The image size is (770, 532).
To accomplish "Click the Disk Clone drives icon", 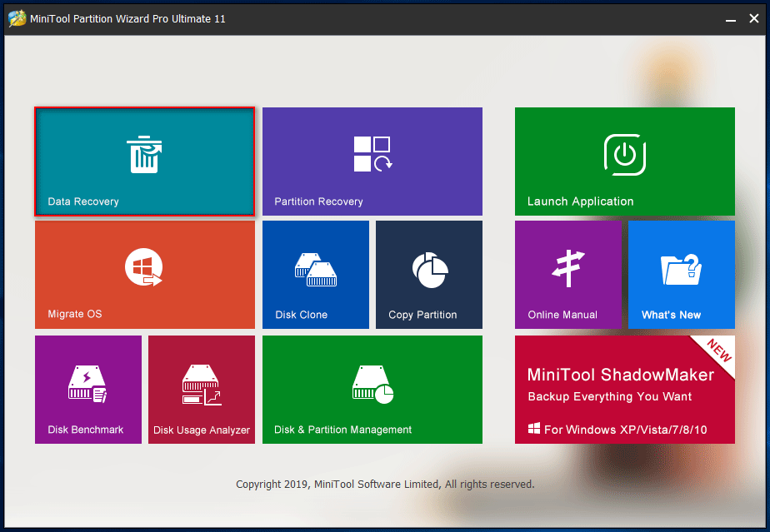I will click(316, 270).
